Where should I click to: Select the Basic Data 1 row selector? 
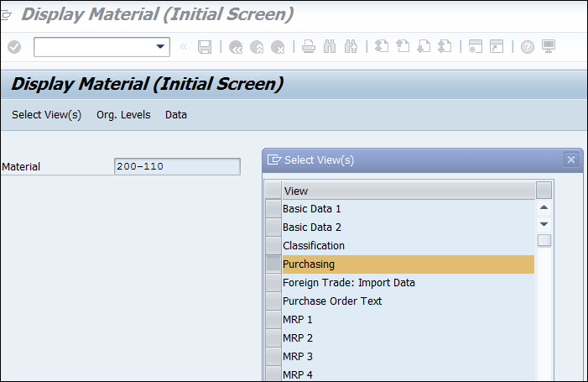pyautogui.click(x=273, y=208)
